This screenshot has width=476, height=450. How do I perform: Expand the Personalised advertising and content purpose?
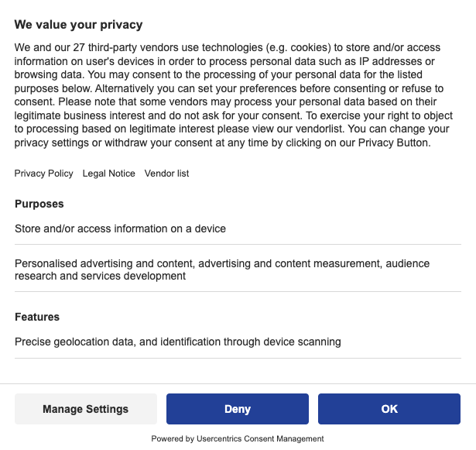point(238,270)
